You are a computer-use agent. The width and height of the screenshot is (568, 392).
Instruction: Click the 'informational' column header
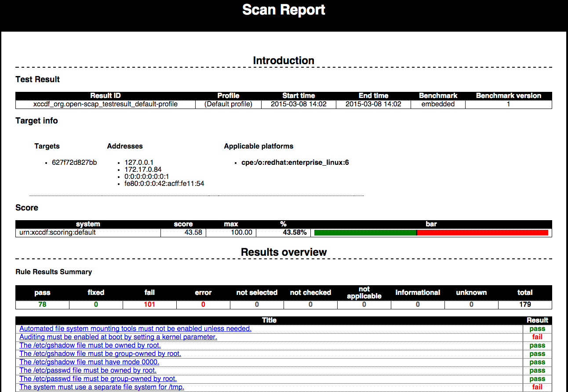click(418, 293)
